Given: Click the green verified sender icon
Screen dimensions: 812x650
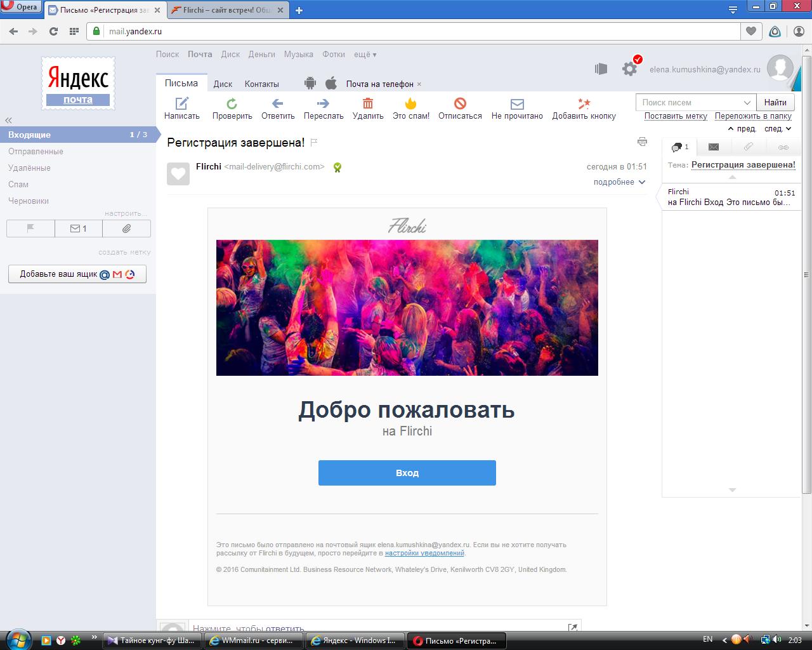Looking at the screenshot, I should (337, 168).
